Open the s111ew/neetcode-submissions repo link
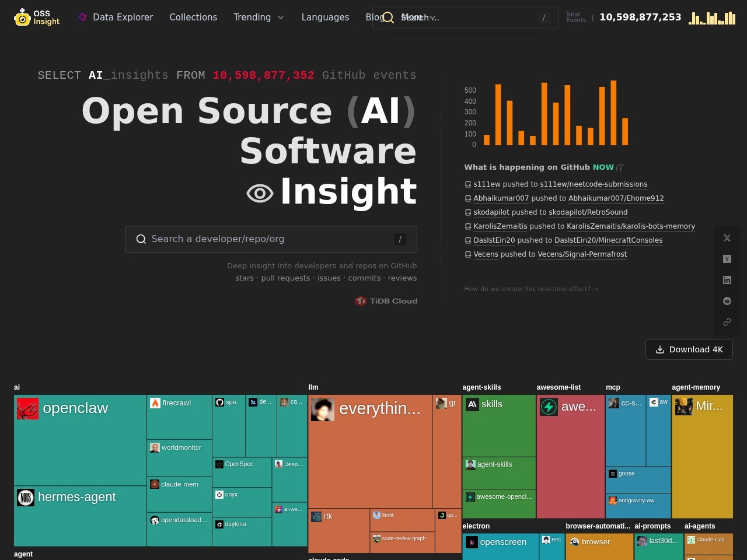This screenshot has height=560, width=747. (594, 184)
